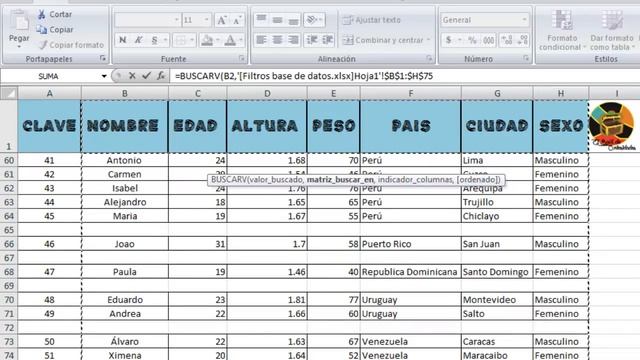Apply thousands separator 000 style
The width and height of the screenshot is (640, 360).
(x=489, y=40)
